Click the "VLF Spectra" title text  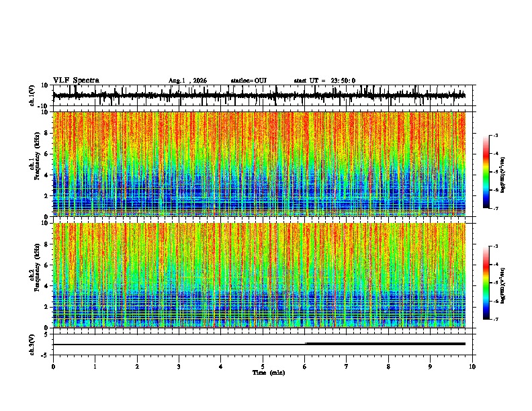tap(76, 80)
